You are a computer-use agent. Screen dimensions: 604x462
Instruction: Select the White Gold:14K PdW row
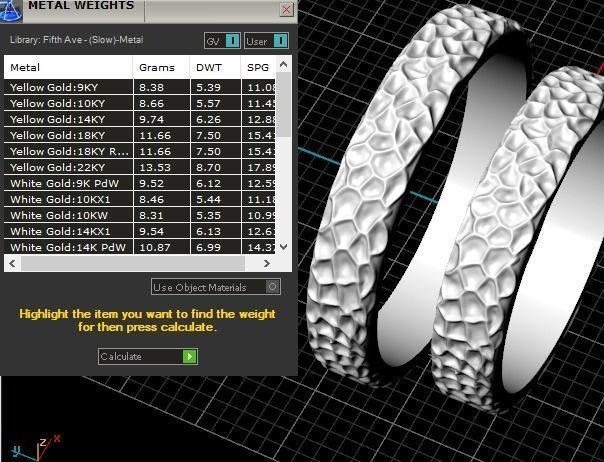point(139,247)
